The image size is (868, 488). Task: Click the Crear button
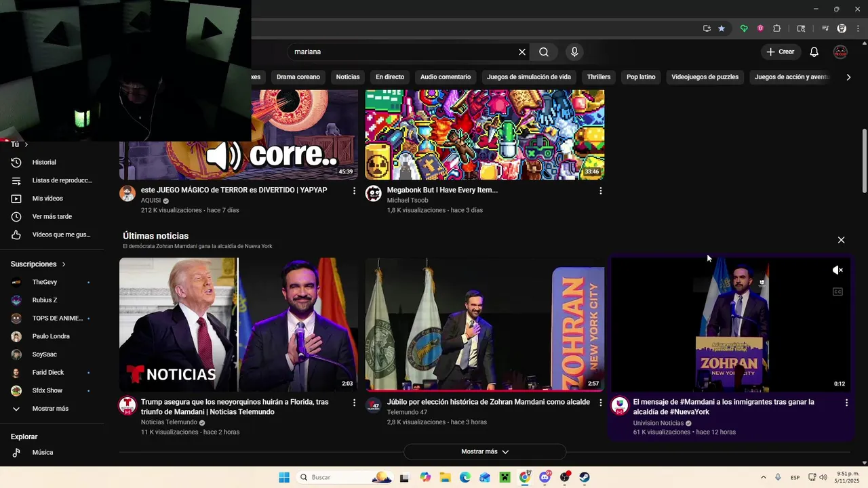tap(781, 52)
